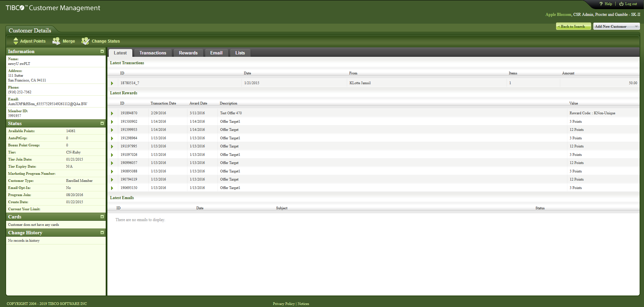644x307 pixels.
Task: Click 'There are no emails to display' message
Action: (x=140, y=220)
